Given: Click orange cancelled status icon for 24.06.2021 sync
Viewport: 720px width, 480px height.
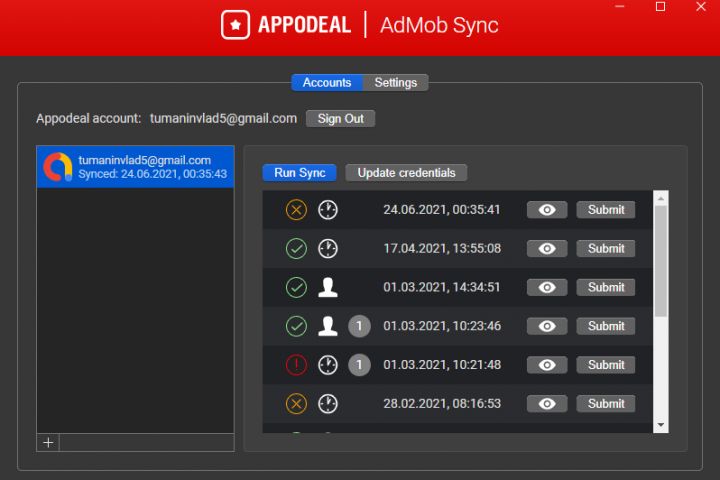Looking at the screenshot, I should (296, 210).
